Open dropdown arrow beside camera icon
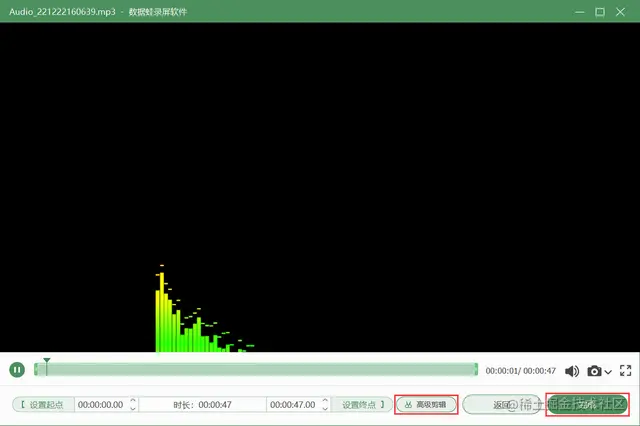This screenshot has height=426, width=640. pos(608,372)
